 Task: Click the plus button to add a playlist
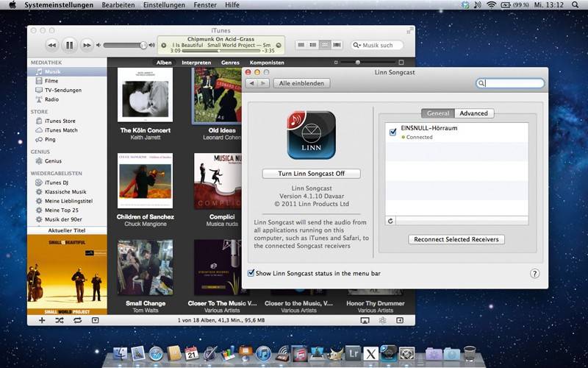click(42, 320)
